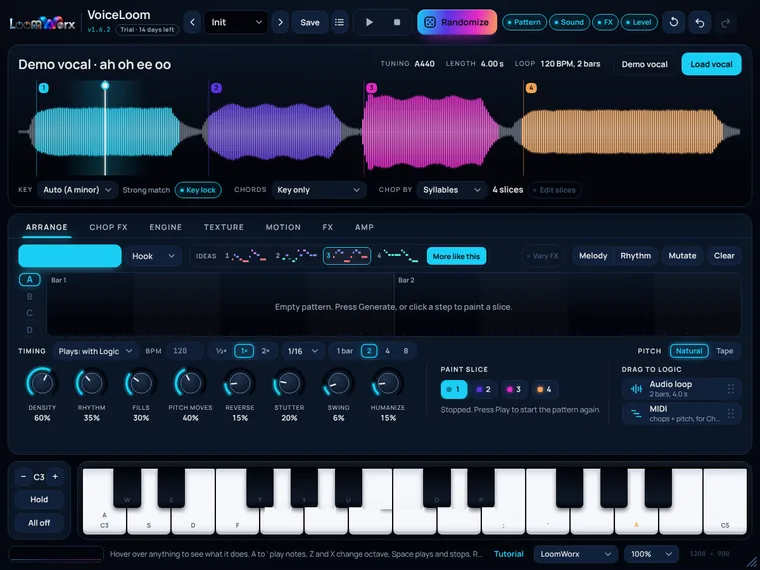The height and width of the screenshot is (570, 760).
Task: Choose idea pattern 3 thumbnail
Action: pyautogui.click(x=347, y=256)
